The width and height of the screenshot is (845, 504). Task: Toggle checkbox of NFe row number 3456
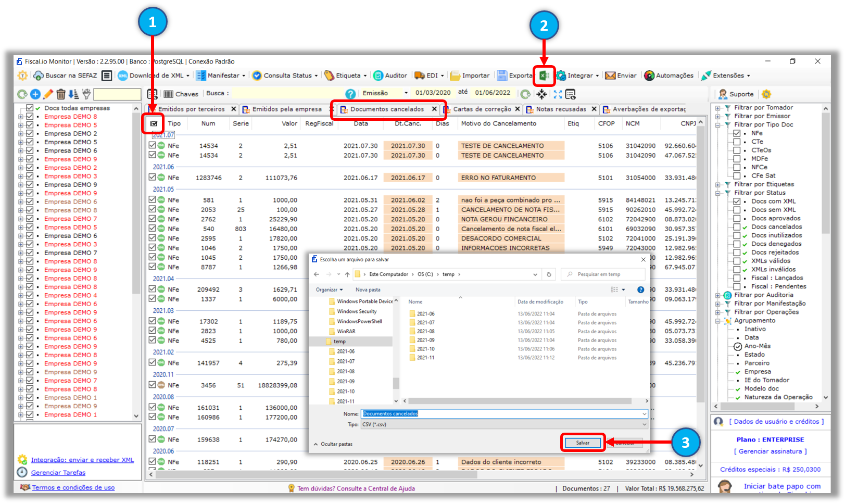pos(152,385)
